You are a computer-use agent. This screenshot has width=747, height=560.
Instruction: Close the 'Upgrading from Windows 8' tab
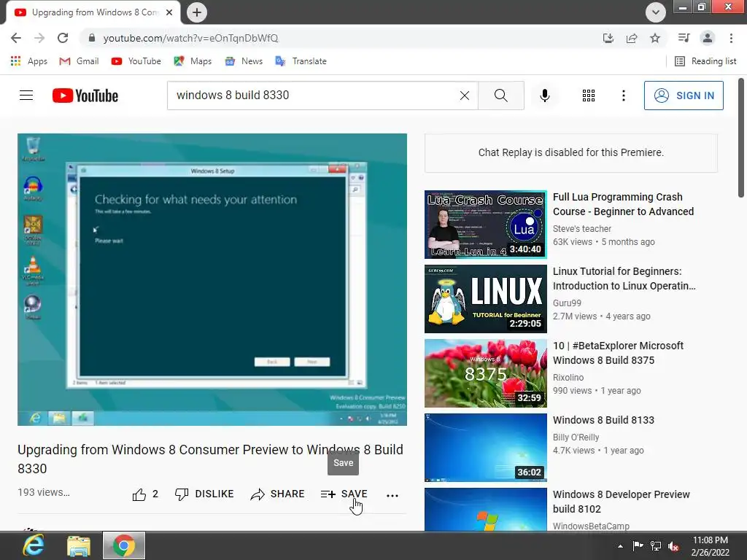(169, 12)
